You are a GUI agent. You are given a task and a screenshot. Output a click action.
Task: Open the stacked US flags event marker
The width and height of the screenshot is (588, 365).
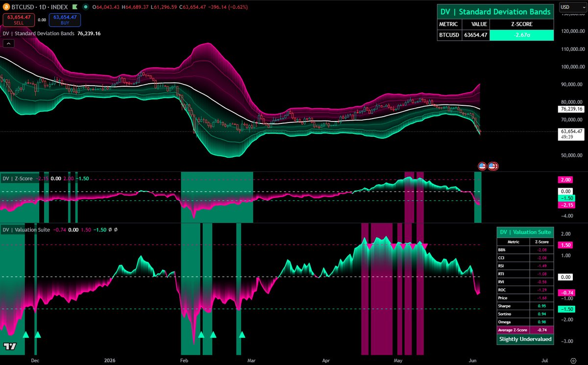[x=492, y=166]
